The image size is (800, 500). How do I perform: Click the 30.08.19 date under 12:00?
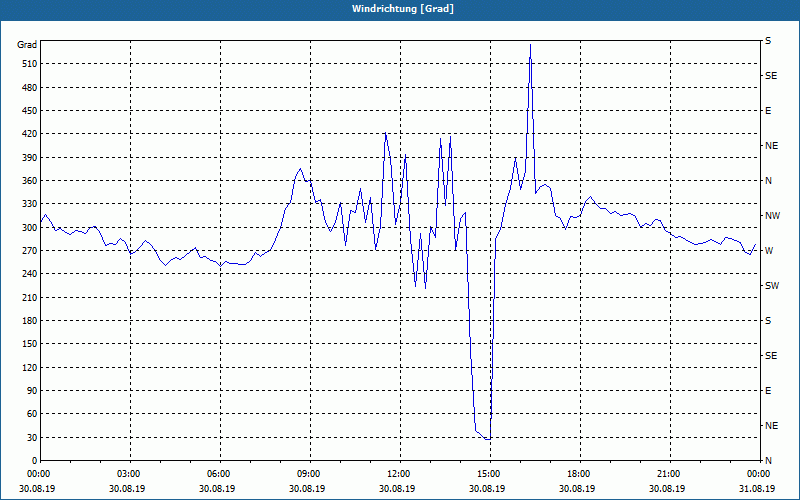[x=397, y=488]
